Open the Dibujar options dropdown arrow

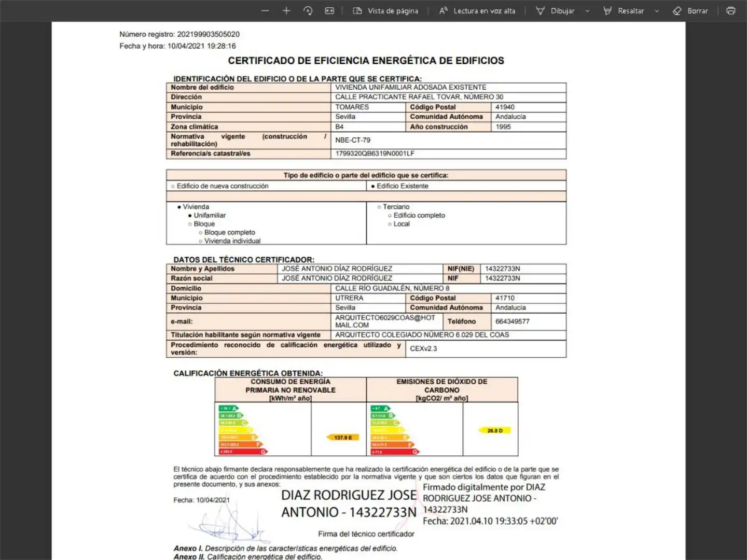(587, 11)
